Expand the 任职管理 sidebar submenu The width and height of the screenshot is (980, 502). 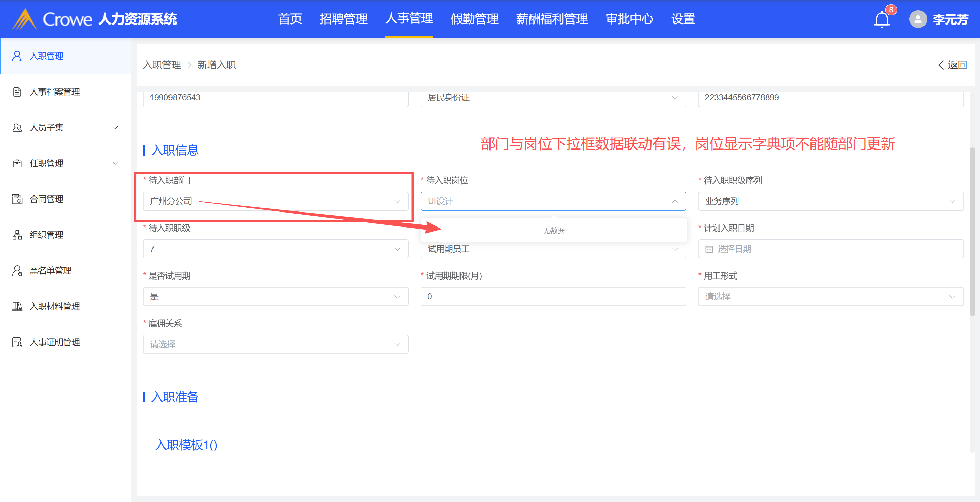pos(115,163)
